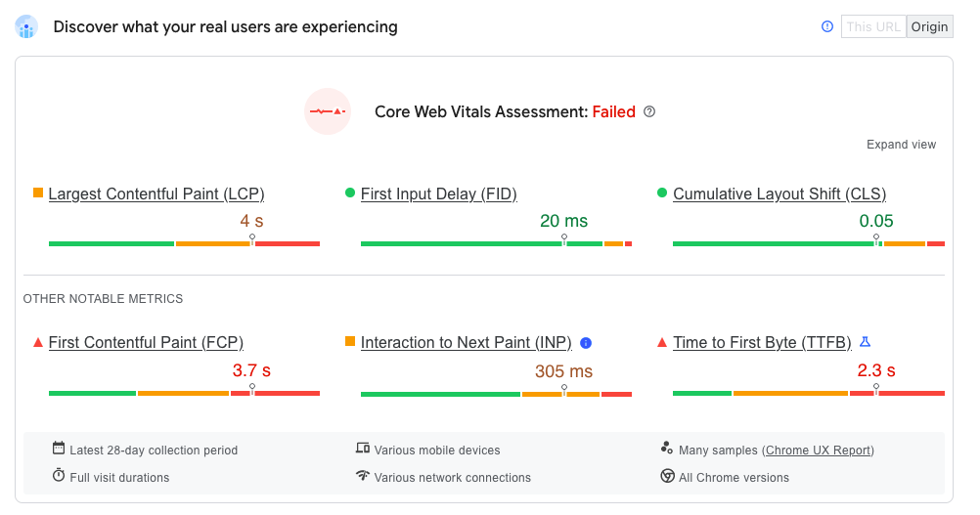Image resolution: width=980 pixels, height=515 pixels.
Task: Switch to the This URL view
Action: 873,26
